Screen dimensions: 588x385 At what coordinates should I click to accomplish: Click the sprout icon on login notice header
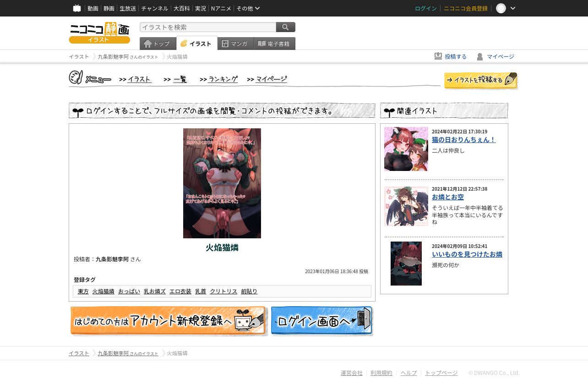(78, 111)
